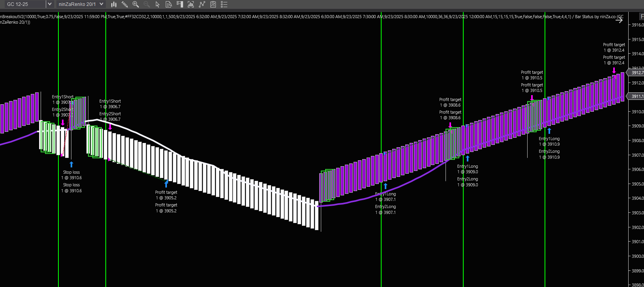Screen dimensions: 644x287
Task: Open the Indicators dialog icon
Action: [x=191, y=4]
